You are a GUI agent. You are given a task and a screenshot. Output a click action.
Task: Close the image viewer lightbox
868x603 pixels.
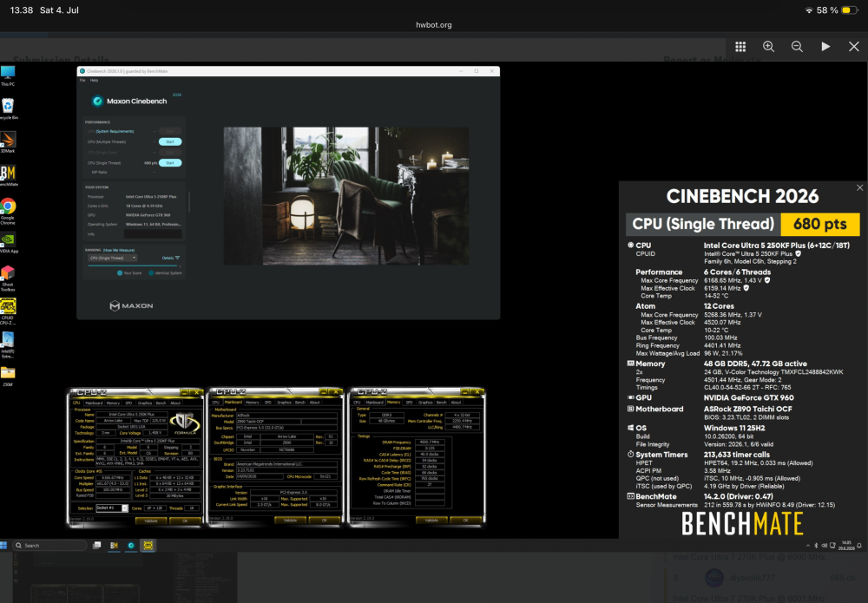[x=853, y=47]
